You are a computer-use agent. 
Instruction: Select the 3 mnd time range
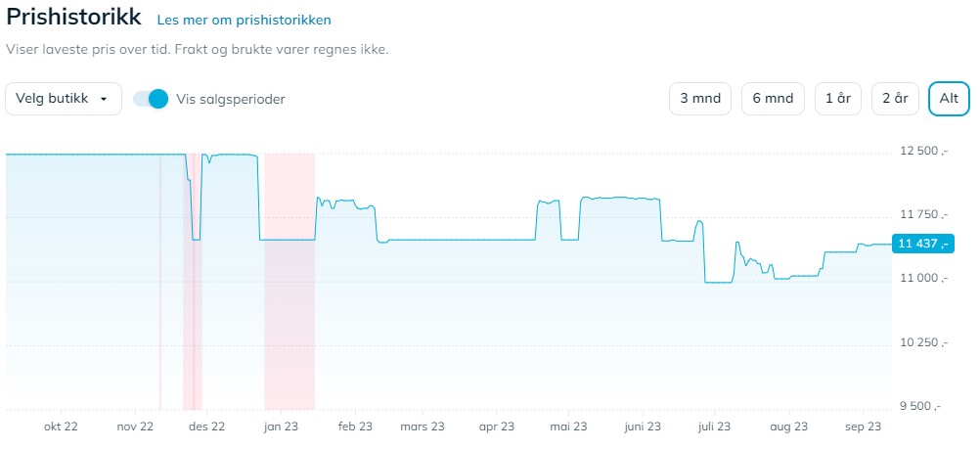pos(699,99)
